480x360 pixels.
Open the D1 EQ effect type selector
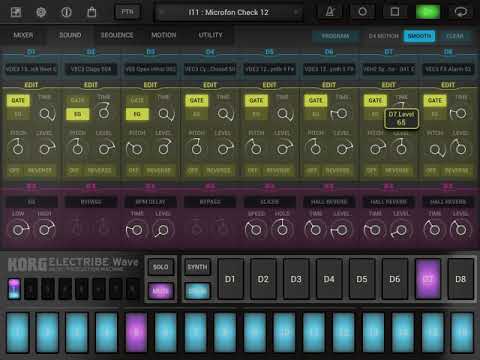31,202
